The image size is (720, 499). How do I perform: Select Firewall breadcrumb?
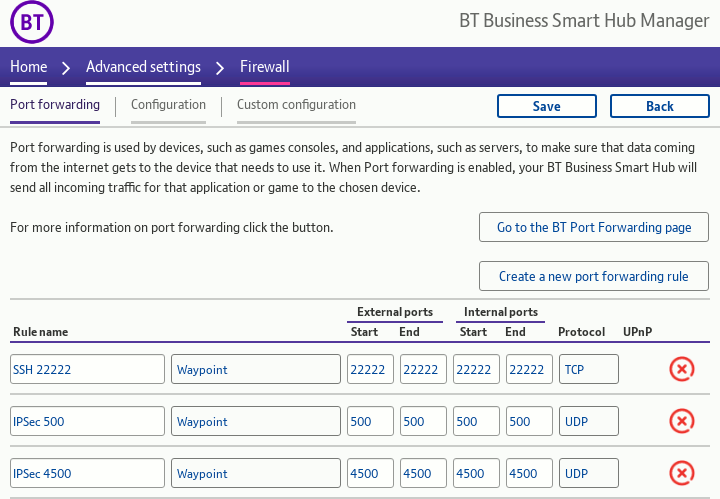click(x=264, y=67)
